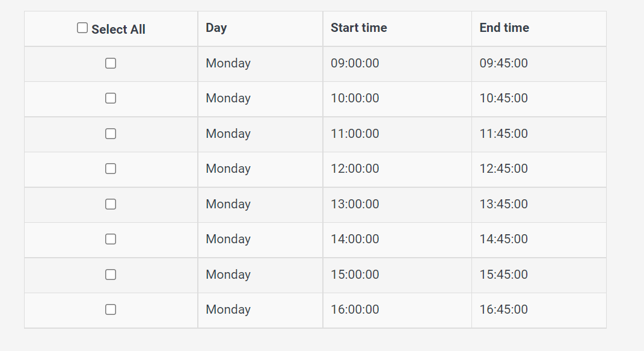Click the Start time column header

[x=358, y=28]
